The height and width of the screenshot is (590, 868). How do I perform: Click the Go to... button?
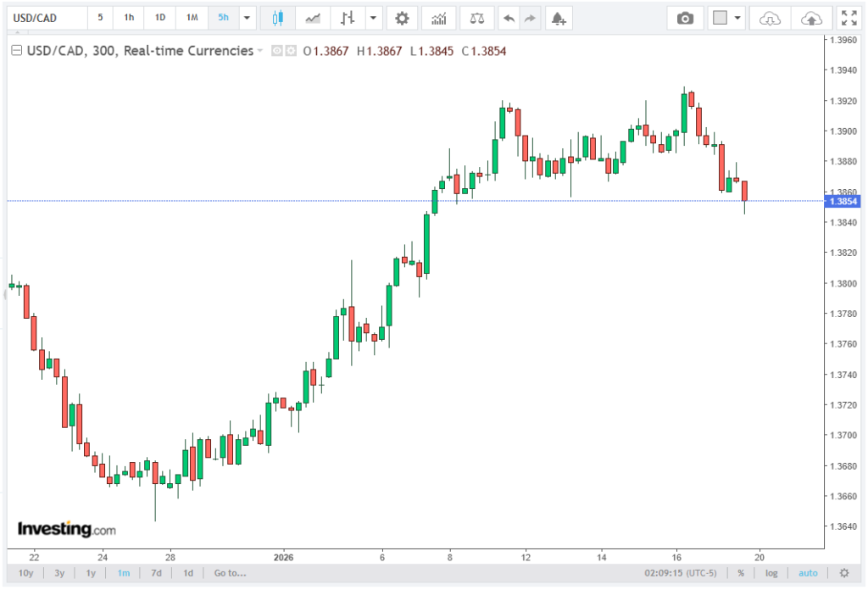coord(230,573)
